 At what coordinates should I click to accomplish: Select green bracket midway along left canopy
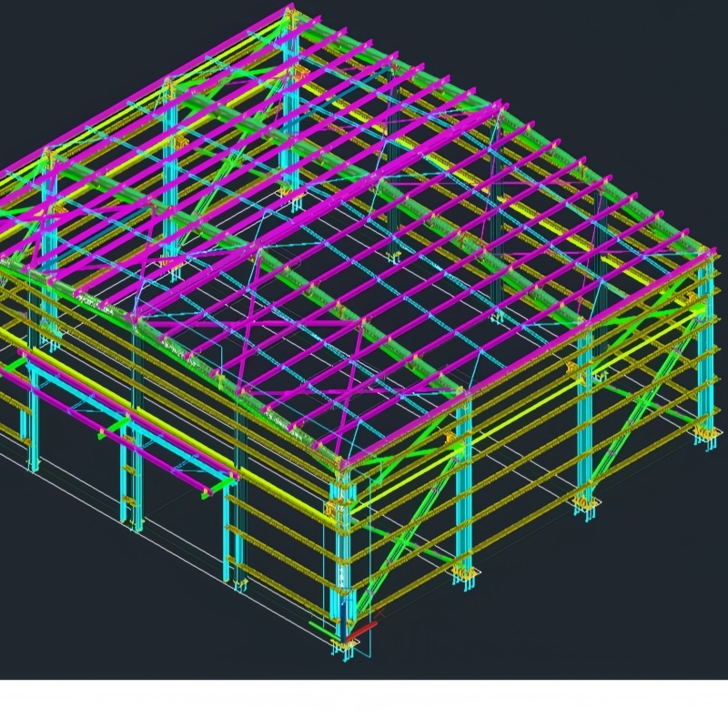[115, 427]
